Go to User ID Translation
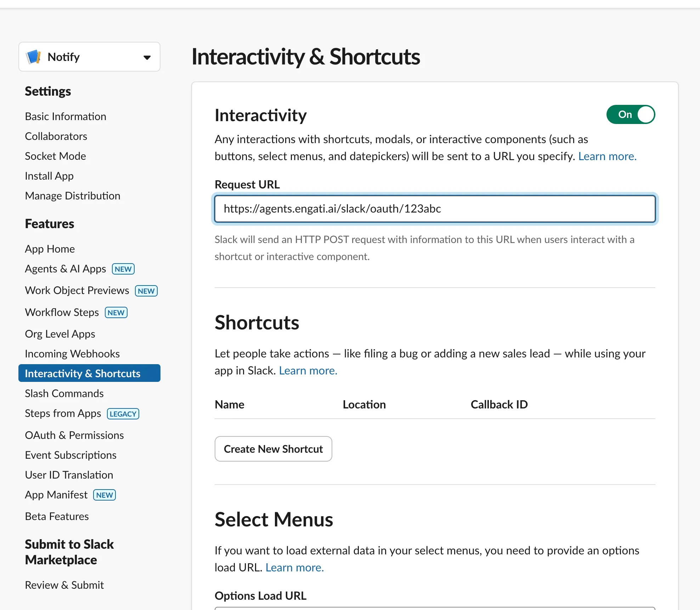The width and height of the screenshot is (700, 610). pos(69,475)
